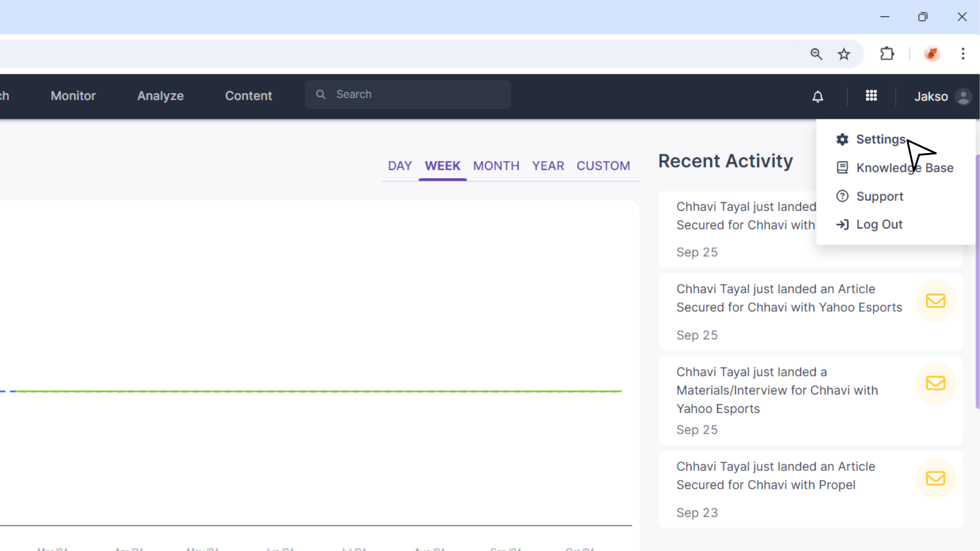Switch chart range to MONTH
980x551 pixels.
496,166
